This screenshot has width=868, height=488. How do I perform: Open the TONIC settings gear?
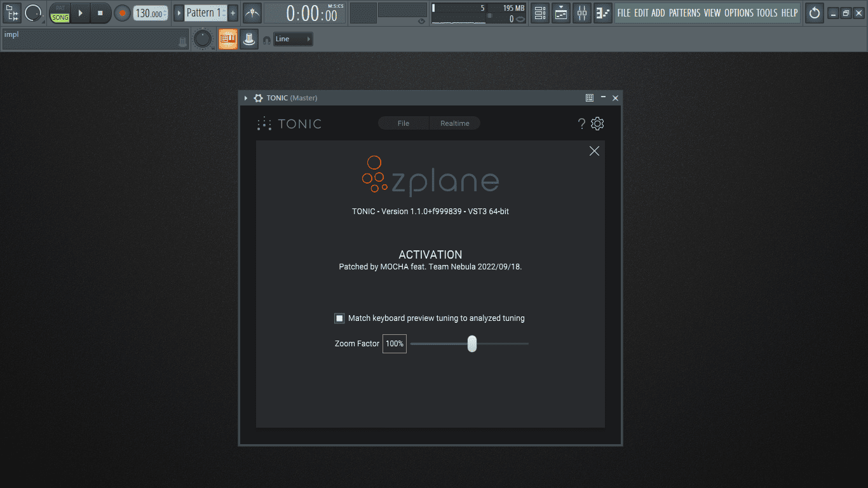[x=597, y=124]
